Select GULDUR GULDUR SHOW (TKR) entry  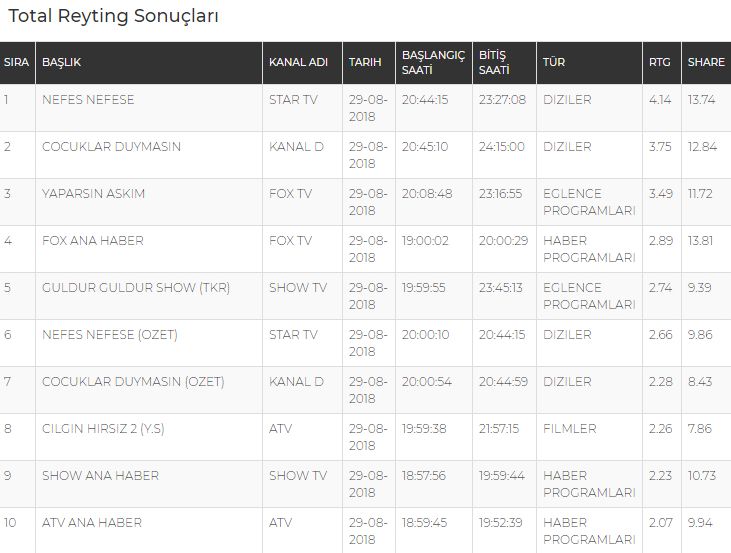136,288
